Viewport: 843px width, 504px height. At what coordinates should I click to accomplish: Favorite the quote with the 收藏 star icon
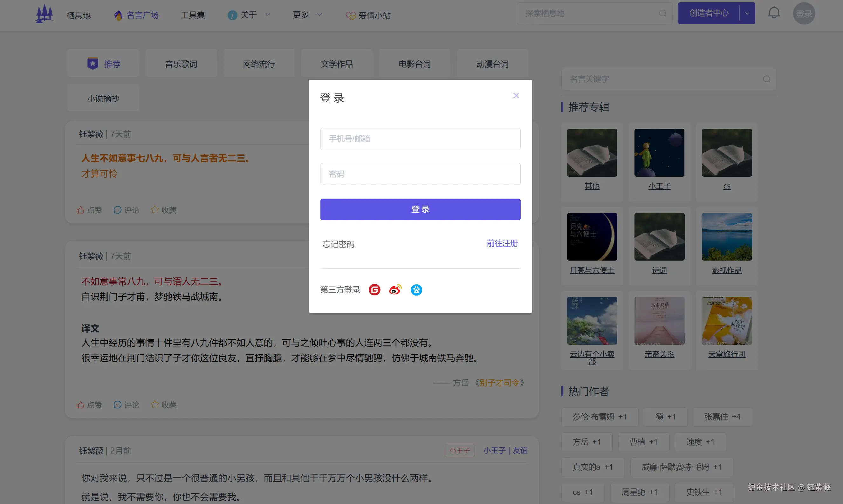click(x=154, y=209)
